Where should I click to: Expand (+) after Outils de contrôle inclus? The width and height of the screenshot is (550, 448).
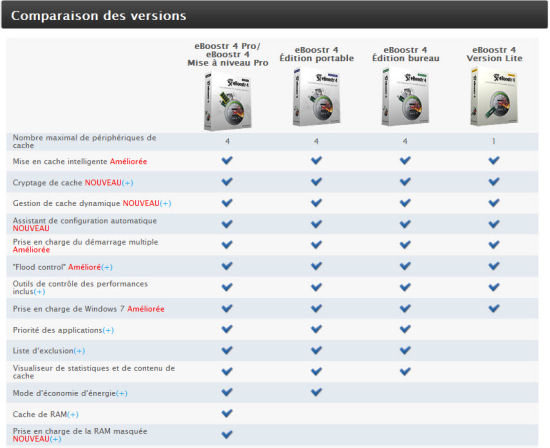39,292
